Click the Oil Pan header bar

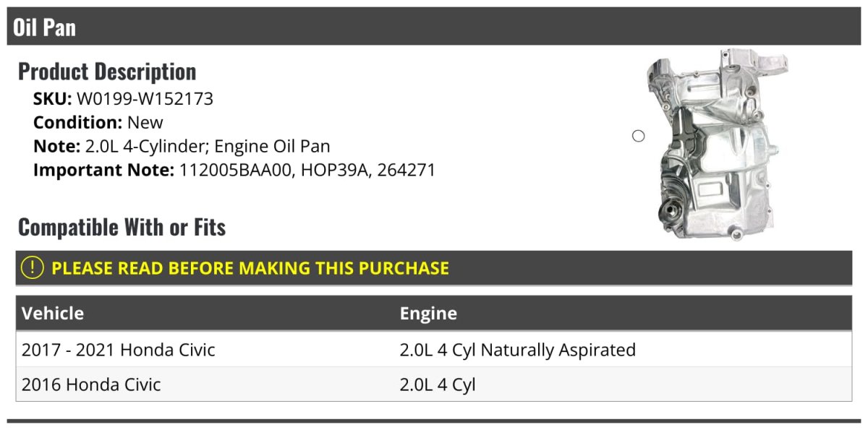434,27
